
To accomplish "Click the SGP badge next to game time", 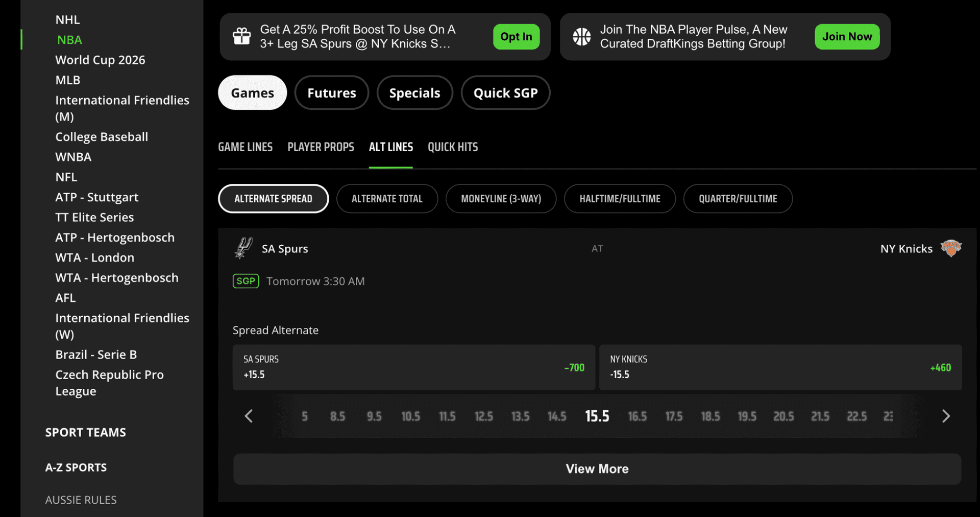I will (246, 281).
